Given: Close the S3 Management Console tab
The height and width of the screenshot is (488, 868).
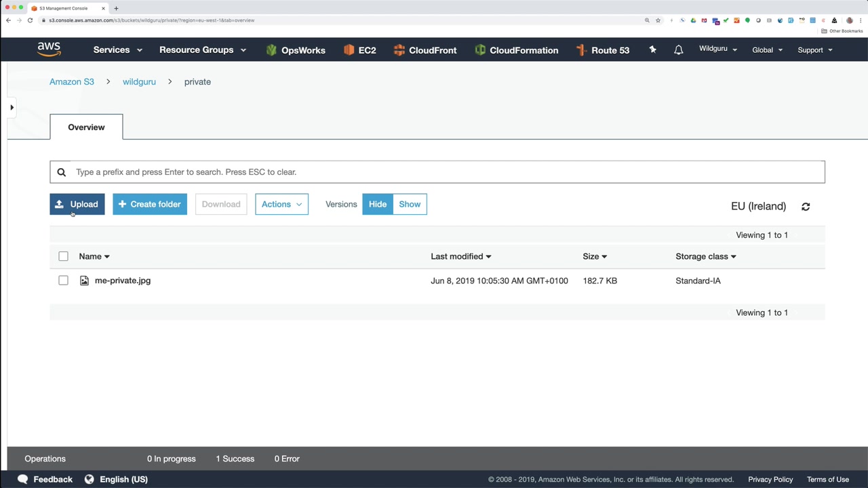Looking at the screenshot, I should click(x=103, y=8).
